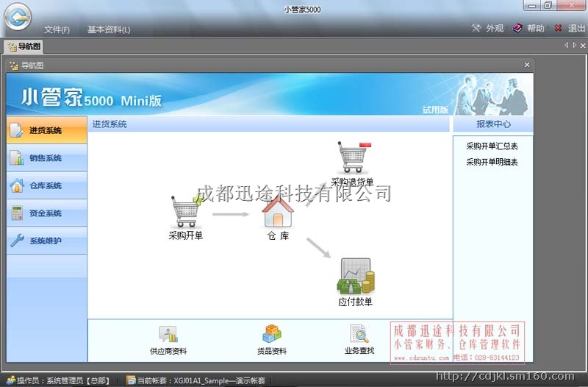
Task: Open 业务查找 search icon
Action: [x=359, y=335]
